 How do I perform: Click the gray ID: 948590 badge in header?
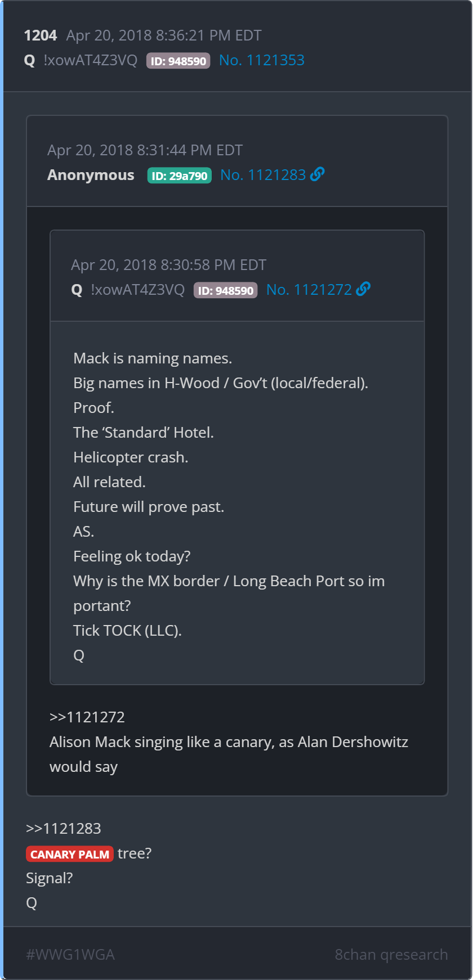point(179,61)
